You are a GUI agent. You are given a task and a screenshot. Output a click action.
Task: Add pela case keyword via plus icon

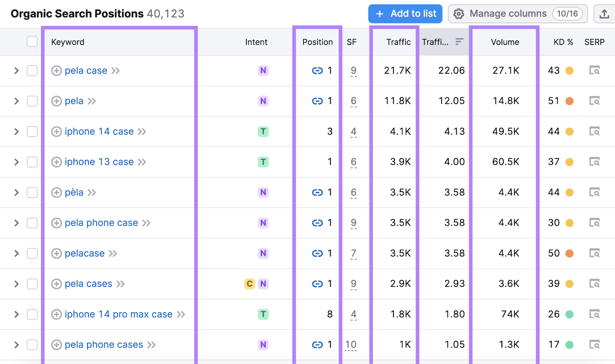point(57,71)
